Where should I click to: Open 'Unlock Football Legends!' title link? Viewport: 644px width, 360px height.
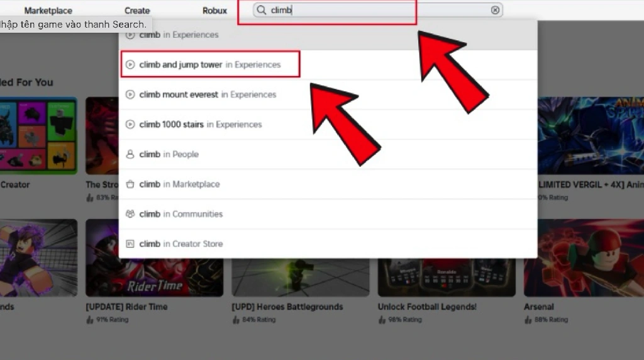(427, 307)
